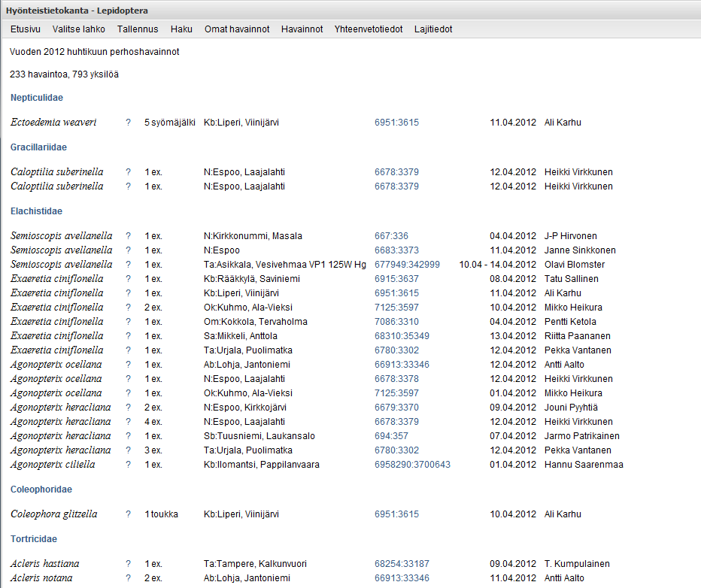Click location Ta:Tampere, Kalkunvuori
701x588 pixels.
click(x=255, y=564)
